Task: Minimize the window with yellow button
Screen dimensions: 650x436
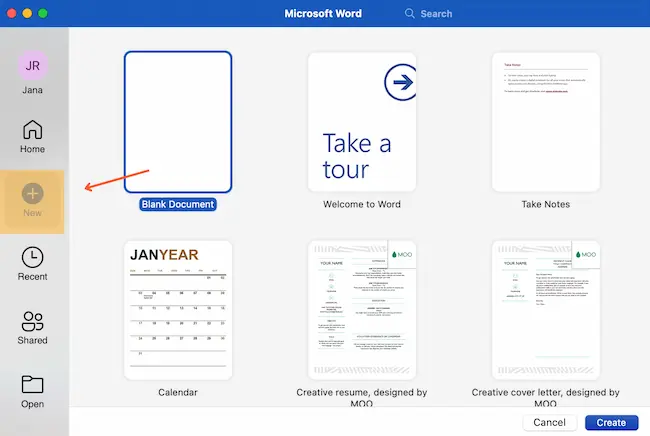Action: (27, 13)
